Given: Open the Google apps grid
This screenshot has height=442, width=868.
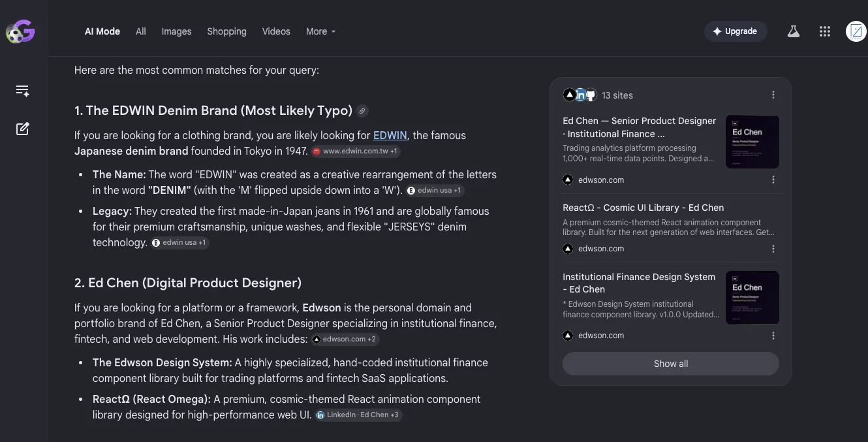Looking at the screenshot, I should coord(825,31).
